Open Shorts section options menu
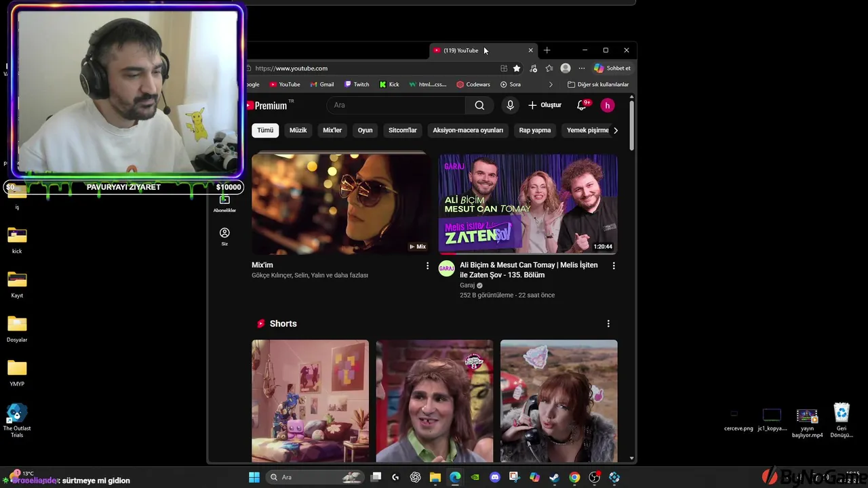The image size is (868, 488). tap(608, 323)
